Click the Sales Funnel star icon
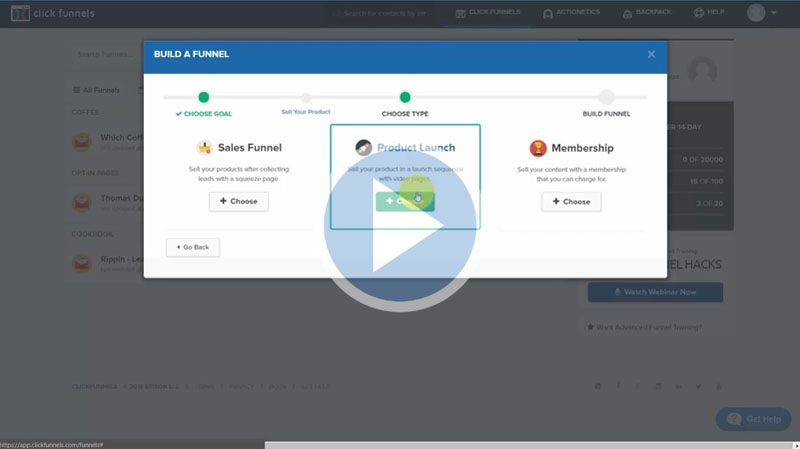 pos(205,147)
